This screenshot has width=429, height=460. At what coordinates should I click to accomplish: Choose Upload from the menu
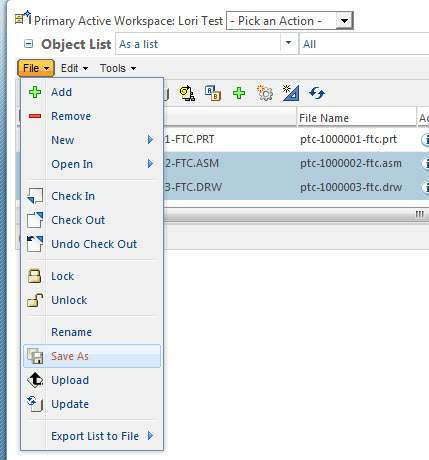92,380
